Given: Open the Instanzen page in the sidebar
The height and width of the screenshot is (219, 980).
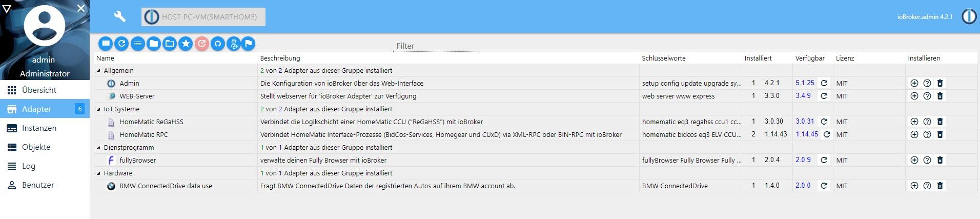Looking at the screenshot, I should pos(39,128).
